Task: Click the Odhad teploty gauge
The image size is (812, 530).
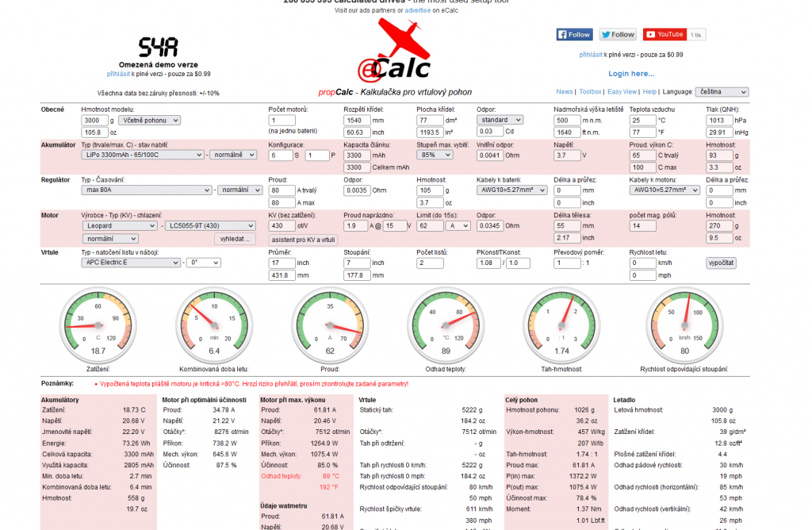Action: (446, 325)
